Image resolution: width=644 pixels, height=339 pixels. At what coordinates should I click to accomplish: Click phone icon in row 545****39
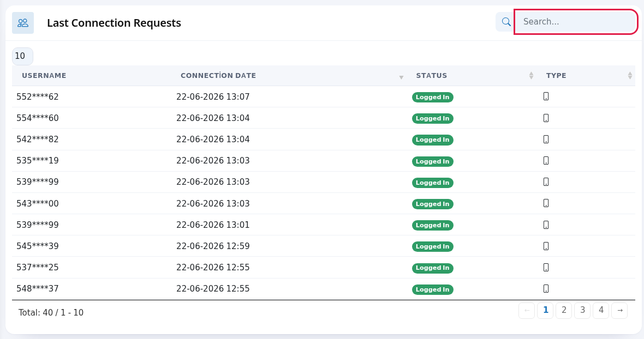(546, 246)
